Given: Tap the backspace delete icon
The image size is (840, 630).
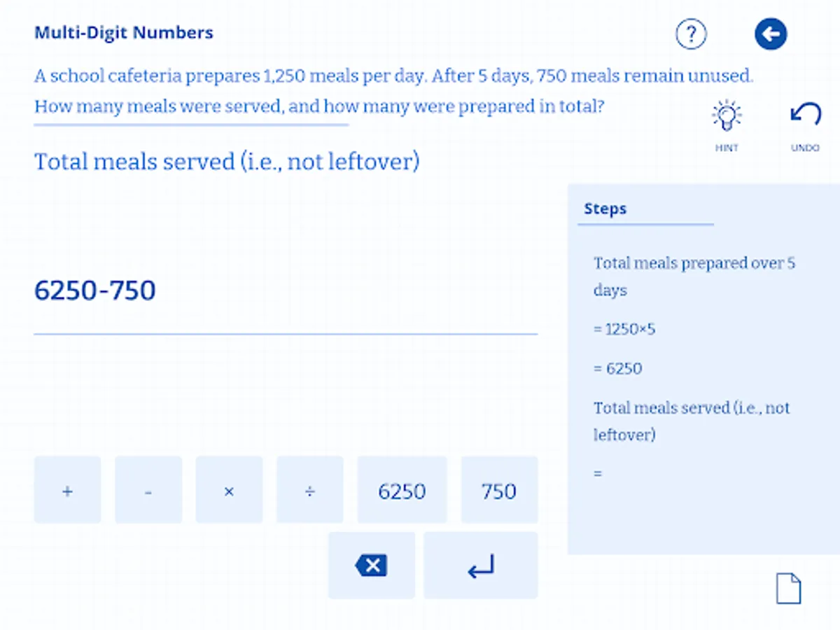Looking at the screenshot, I should click(371, 565).
